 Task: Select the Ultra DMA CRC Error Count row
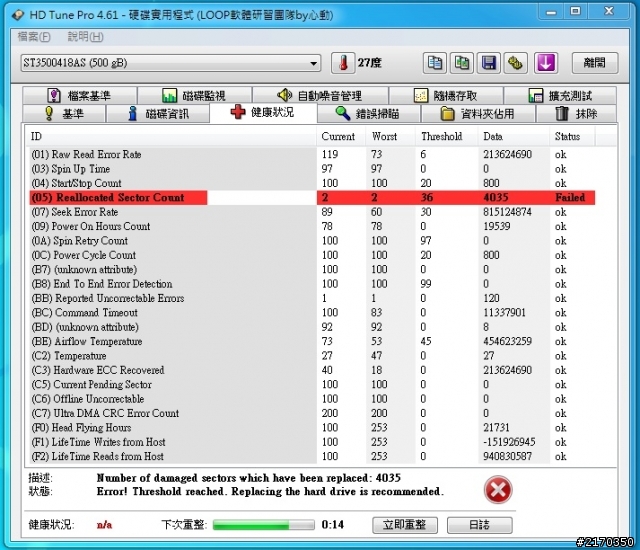(x=312, y=413)
